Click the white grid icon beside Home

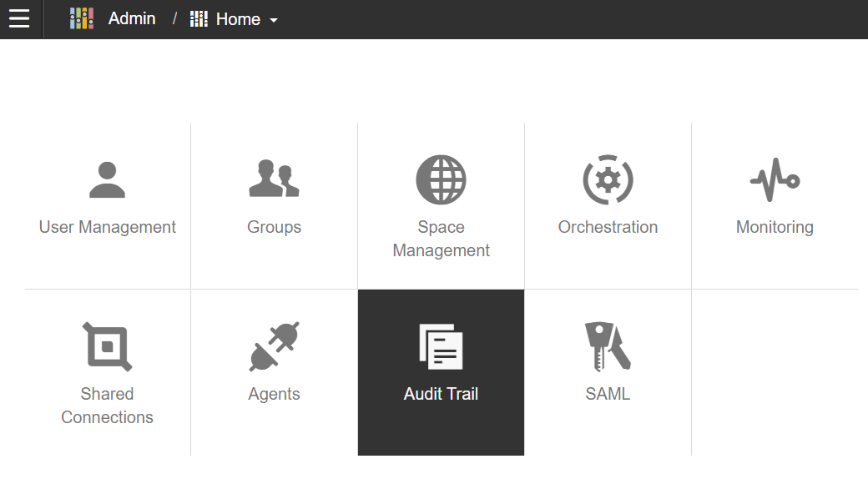pos(199,19)
